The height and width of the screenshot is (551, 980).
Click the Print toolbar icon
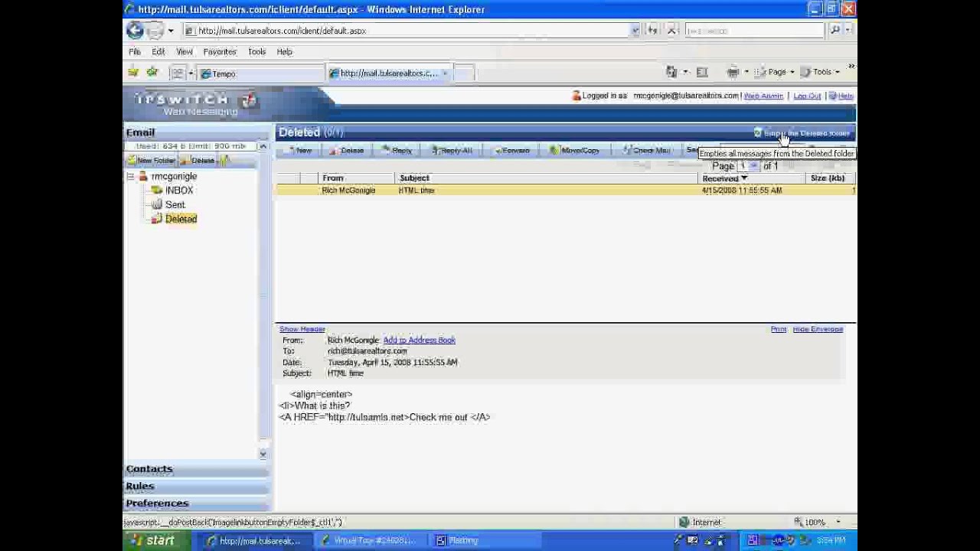[733, 72]
